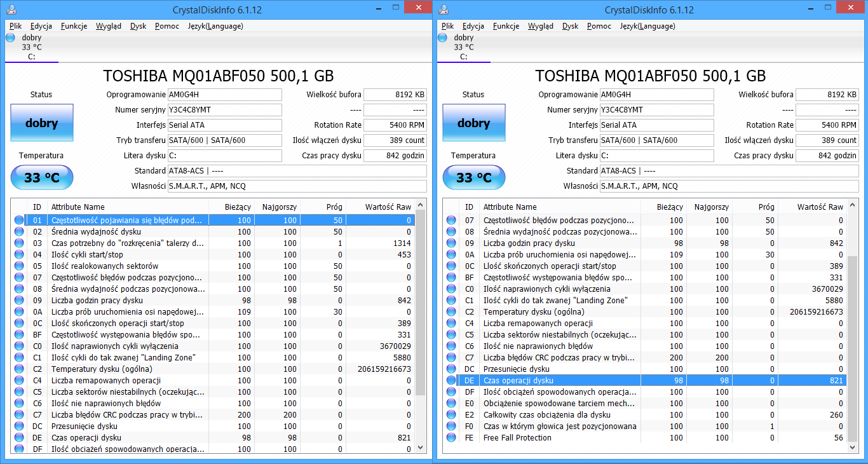Click status circle for attribute 02 in left window
Image resolution: width=868 pixels, height=464 pixels.
point(20,232)
